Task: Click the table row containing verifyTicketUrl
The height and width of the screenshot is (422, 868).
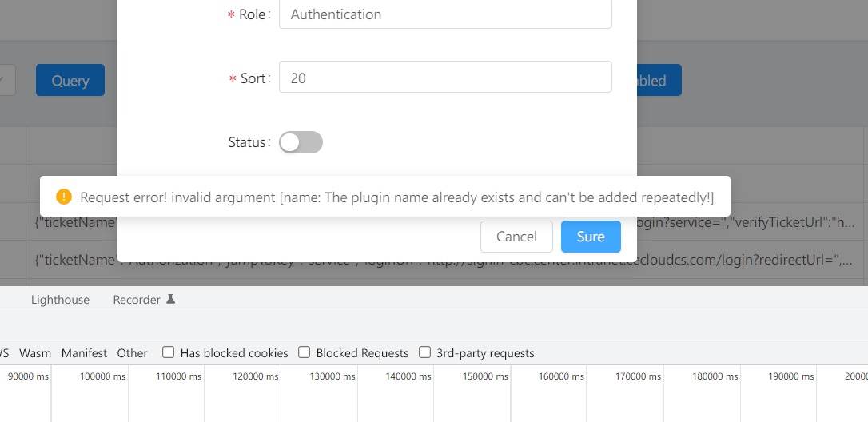Action: click(434, 223)
